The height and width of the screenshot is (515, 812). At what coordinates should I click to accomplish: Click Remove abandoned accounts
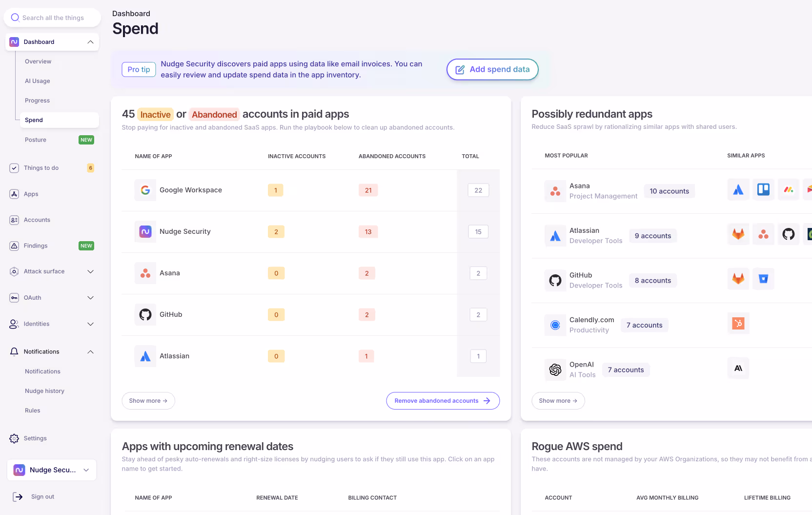(442, 400)
